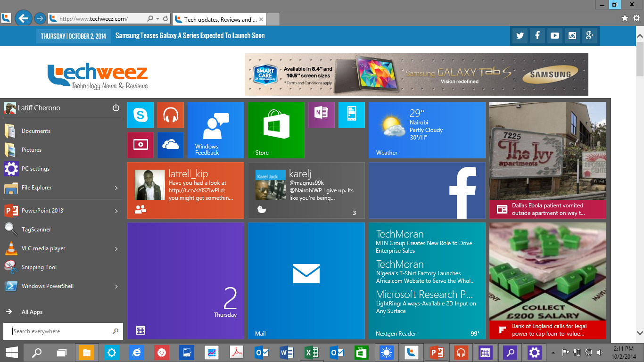Open the Bank of England news tile
Image resolution: width=644 pixels, height=362 pixels.
coord(548,281)
